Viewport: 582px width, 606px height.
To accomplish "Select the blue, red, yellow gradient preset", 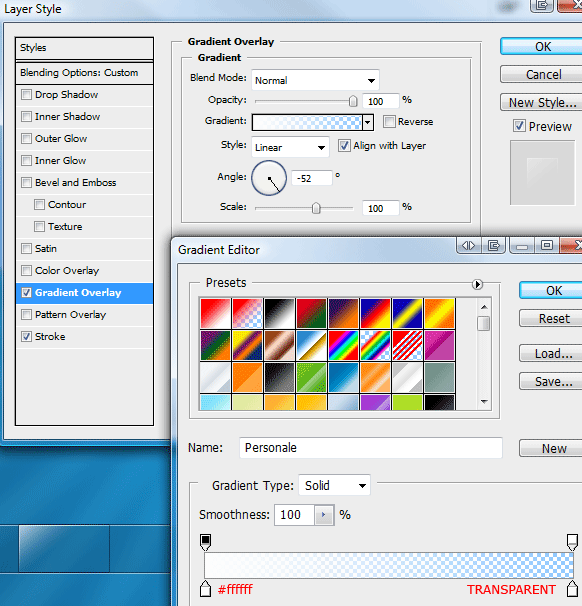I will point(375,313).
